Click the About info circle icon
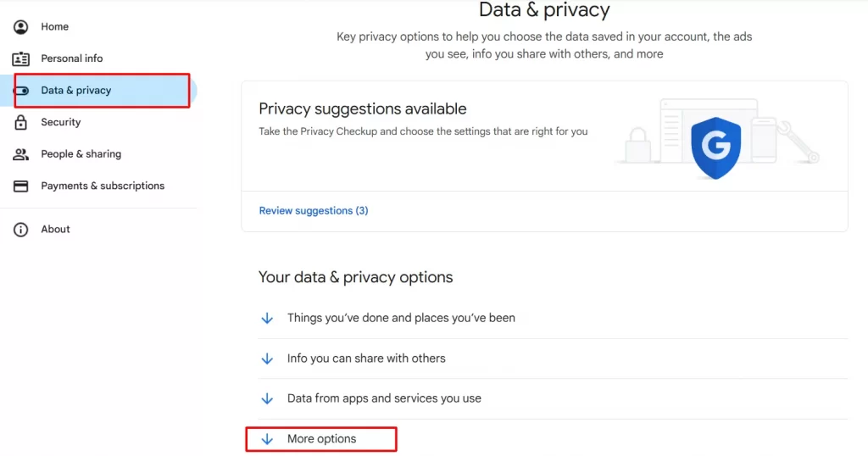This screenshot has width=868, height=456. (x=20, y=229)
